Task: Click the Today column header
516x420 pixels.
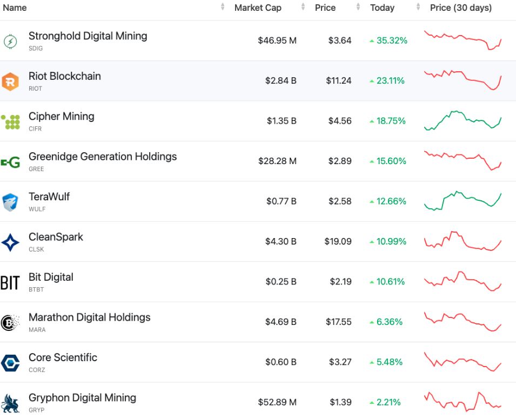Action: (382, 8)
